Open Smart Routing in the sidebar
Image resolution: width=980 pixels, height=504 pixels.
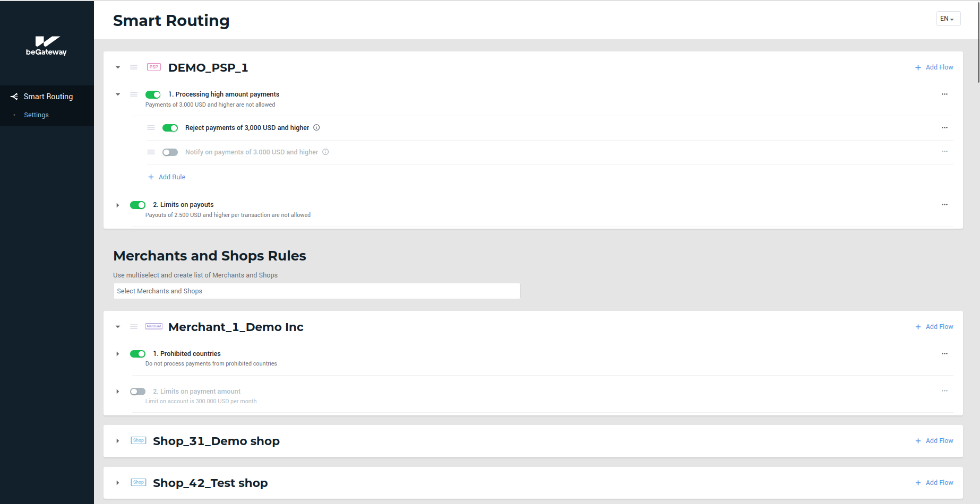pos(48,97)
